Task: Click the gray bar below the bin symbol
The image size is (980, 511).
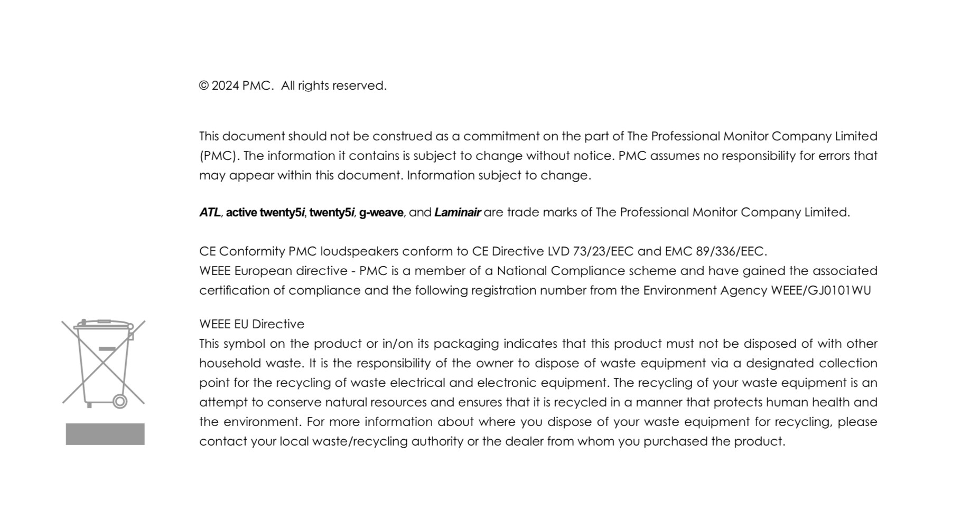Action: tap(105, 434)
